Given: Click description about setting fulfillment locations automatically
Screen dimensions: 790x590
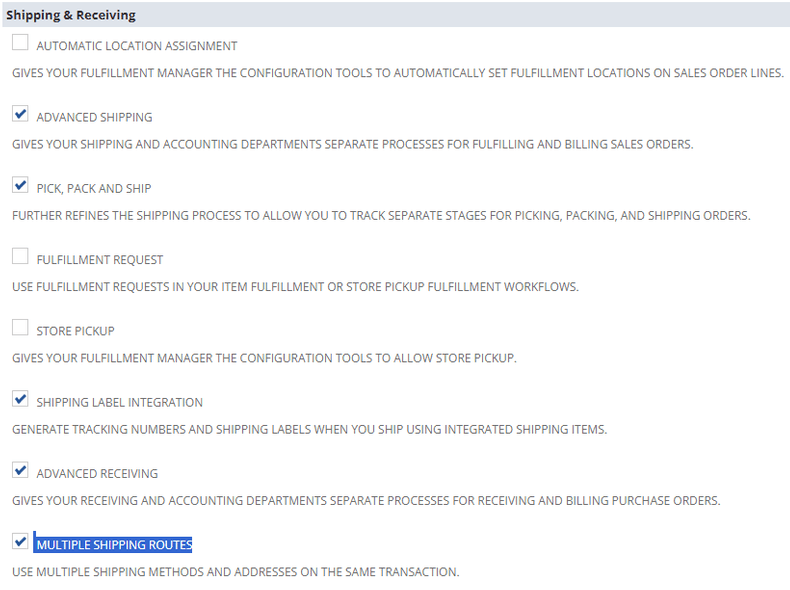Looking at the screenshot, I should tap(398, 73).
